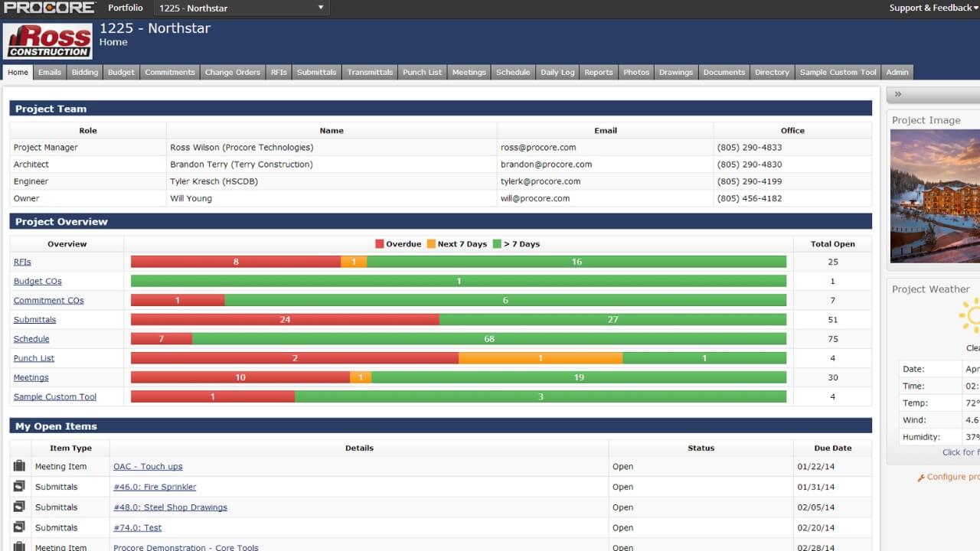Open the Photos tab
This screenshot has height=551, width=980.
tap(636, 72)
